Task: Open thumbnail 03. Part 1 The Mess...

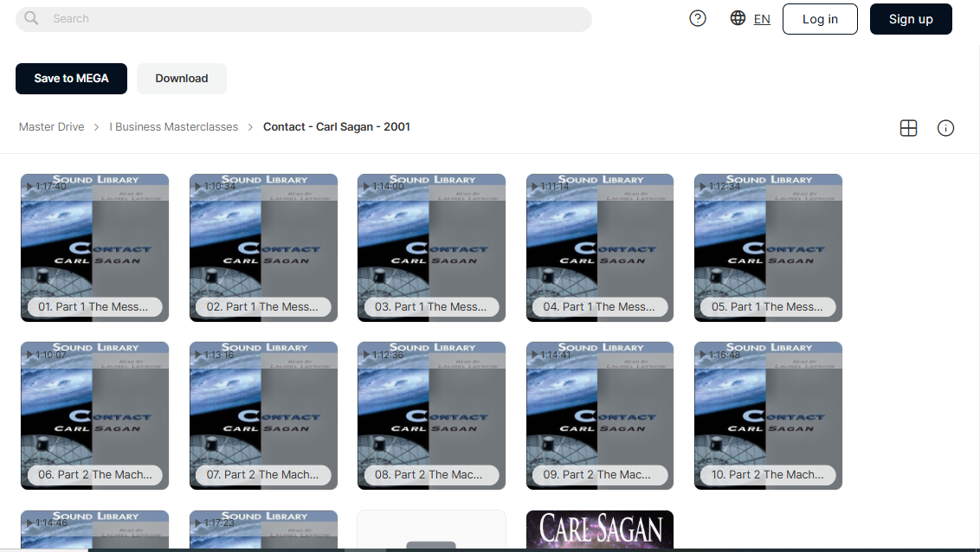Action: 431,248
